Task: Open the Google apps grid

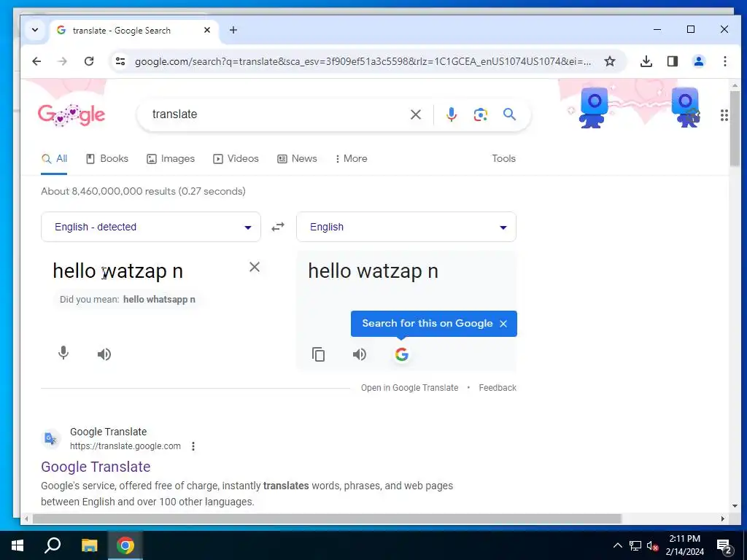Action: tap(724, 115)
